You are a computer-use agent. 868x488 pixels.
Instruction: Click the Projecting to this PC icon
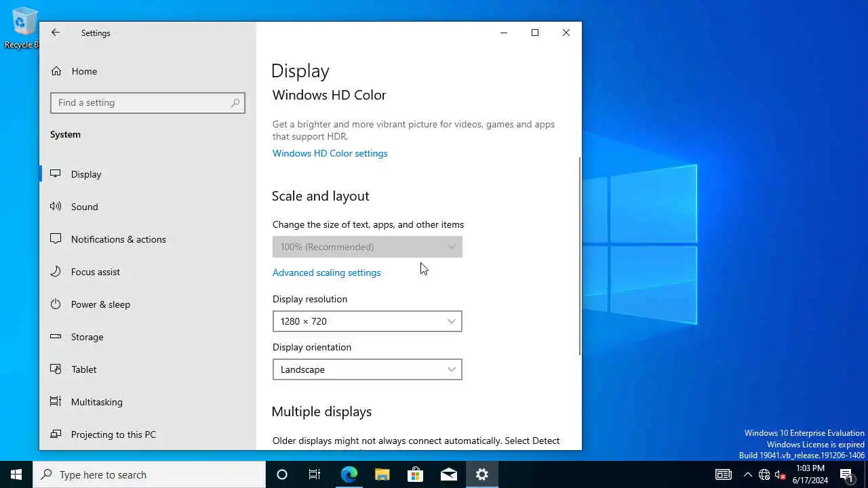click(x=56, y=434)
